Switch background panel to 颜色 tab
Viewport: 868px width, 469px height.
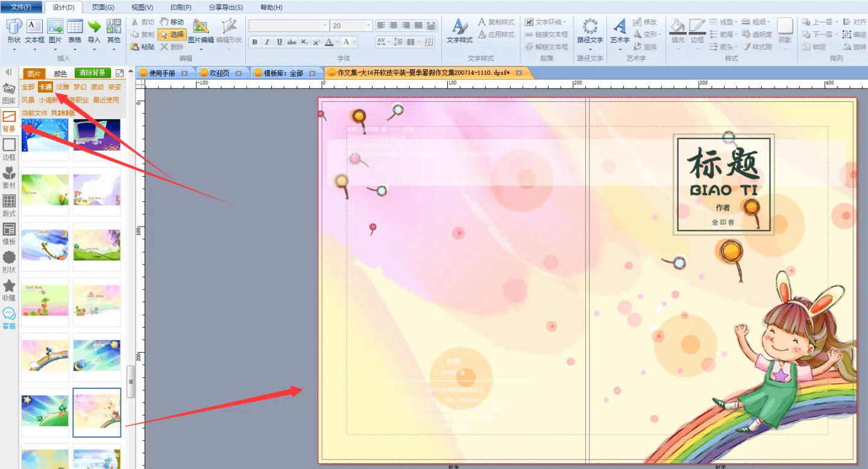coord(60,74)
